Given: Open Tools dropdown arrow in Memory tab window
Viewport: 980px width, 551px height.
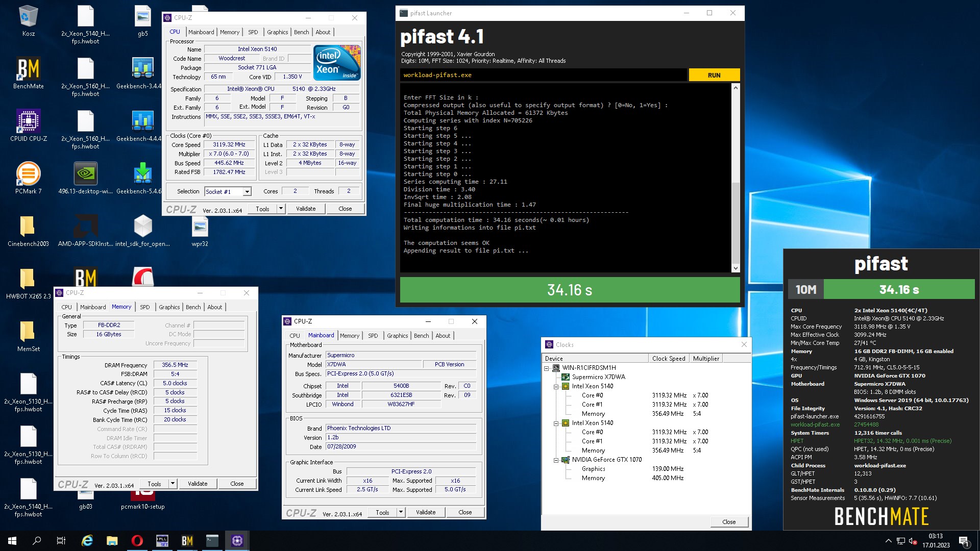Looking at the screenshot, I should point(173,484).
